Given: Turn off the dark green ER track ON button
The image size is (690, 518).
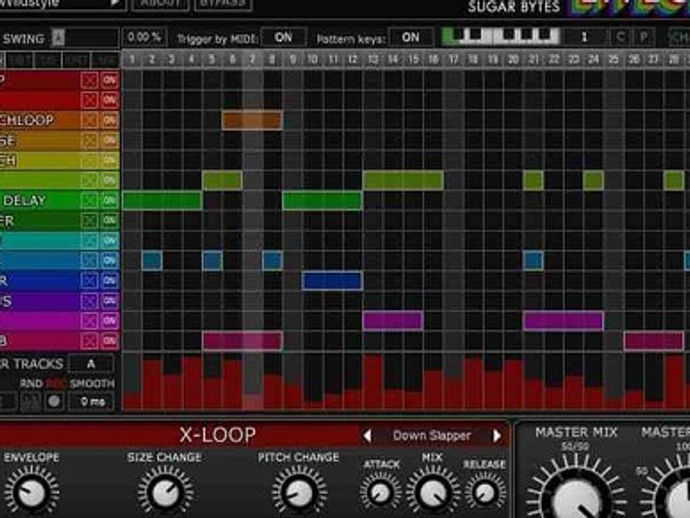Looking at the screenshot, I should pyautogui.click(x=110, y=220).
